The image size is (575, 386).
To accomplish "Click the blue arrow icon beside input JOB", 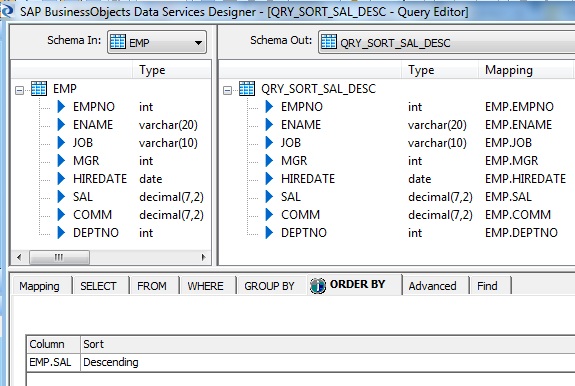I will tap(61, 143).
